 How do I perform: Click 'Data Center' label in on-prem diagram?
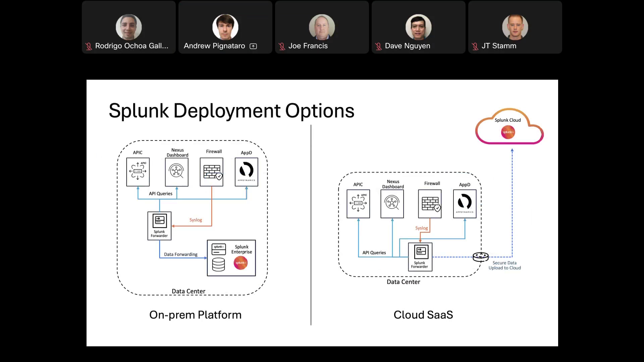[x=189, y=291]
